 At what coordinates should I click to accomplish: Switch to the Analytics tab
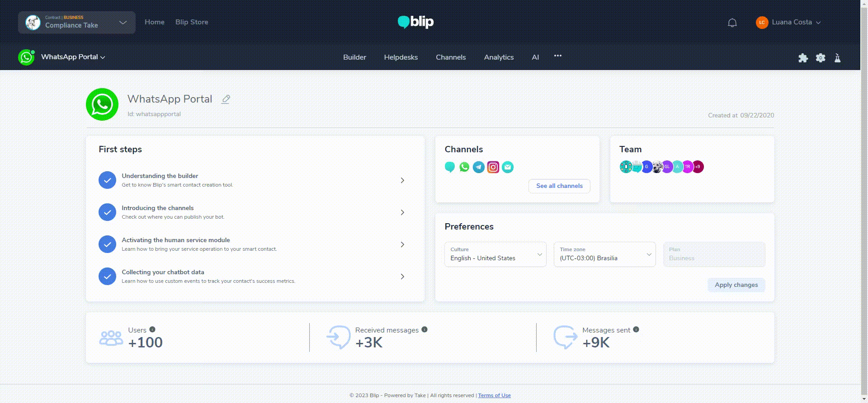click(499, 57)
